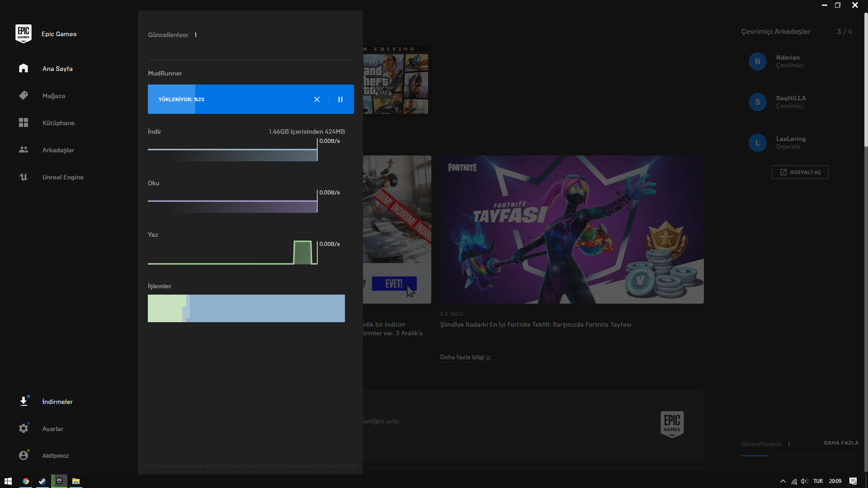Cancel the MudRunner download
The height and width of the screenshot is (488, 868).
[317, 99]
